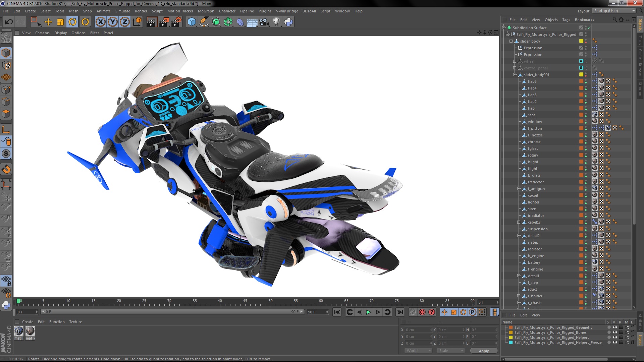Click the Python script icon in toolbar

click(x=288, y=22)
